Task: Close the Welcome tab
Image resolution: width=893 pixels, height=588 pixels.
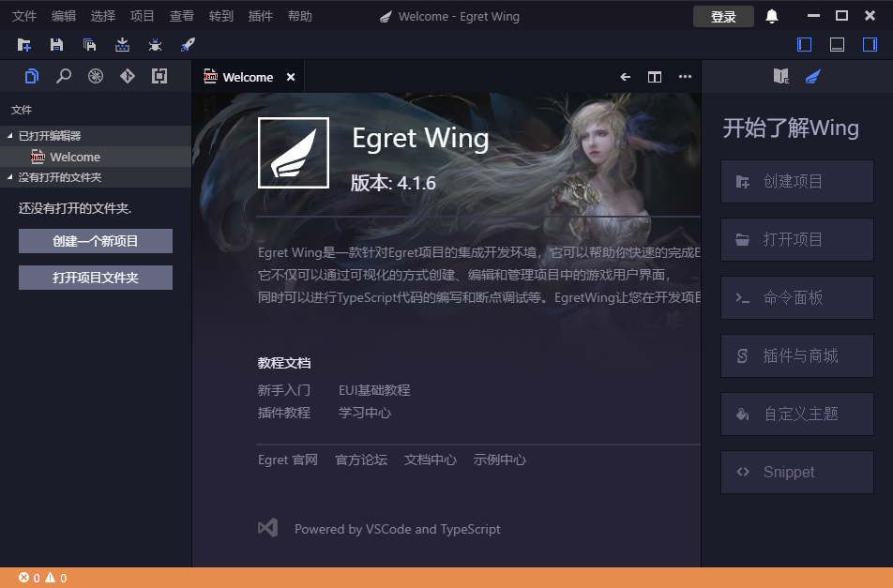Action: pos(291,77)
